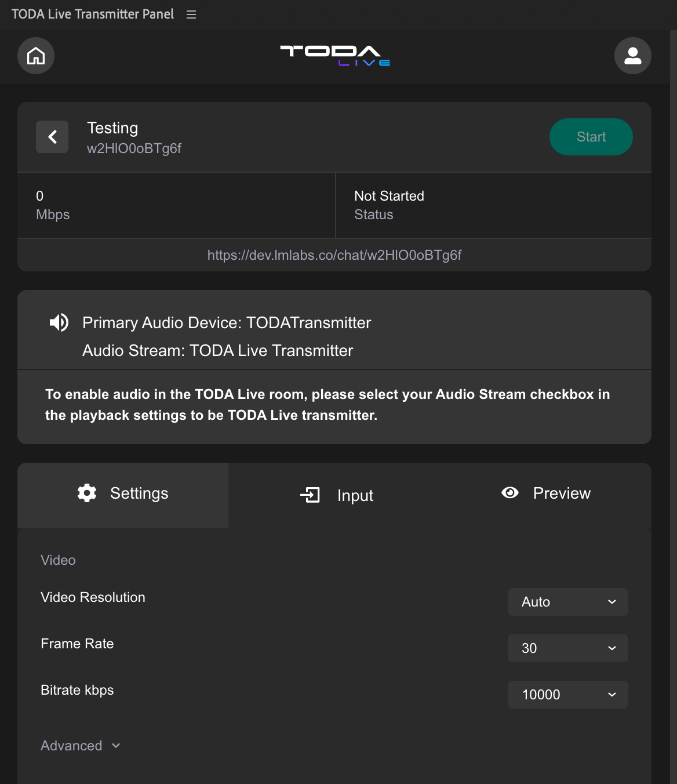
Task: Click the Testing stream title
Action: coord(112,128)
